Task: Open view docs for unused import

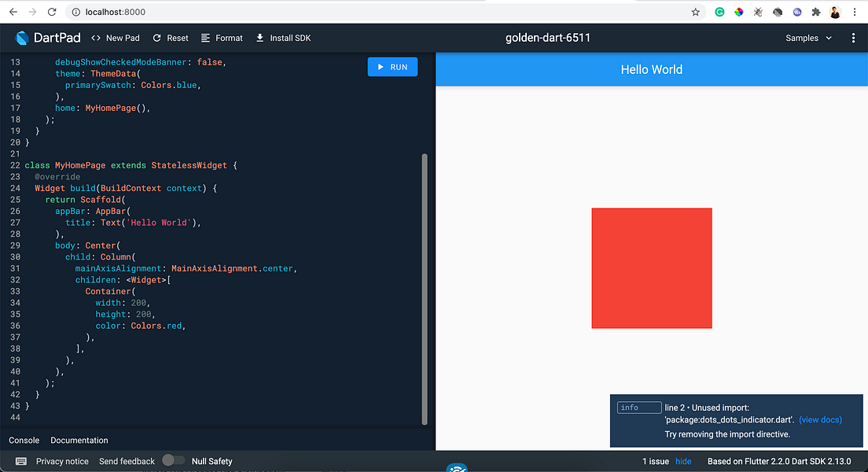Action: (x=820, y=419)
